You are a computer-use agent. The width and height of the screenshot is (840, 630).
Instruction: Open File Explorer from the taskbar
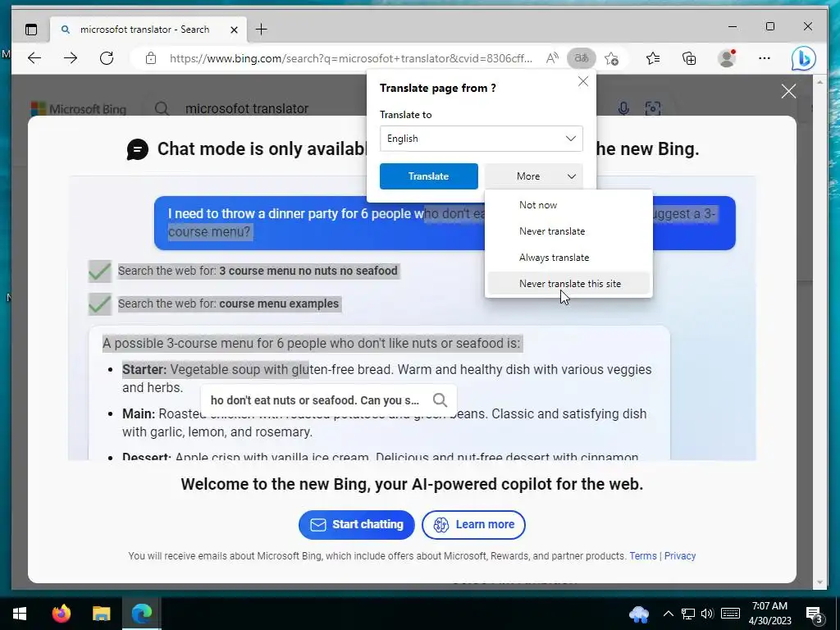[x=101, y=614]
